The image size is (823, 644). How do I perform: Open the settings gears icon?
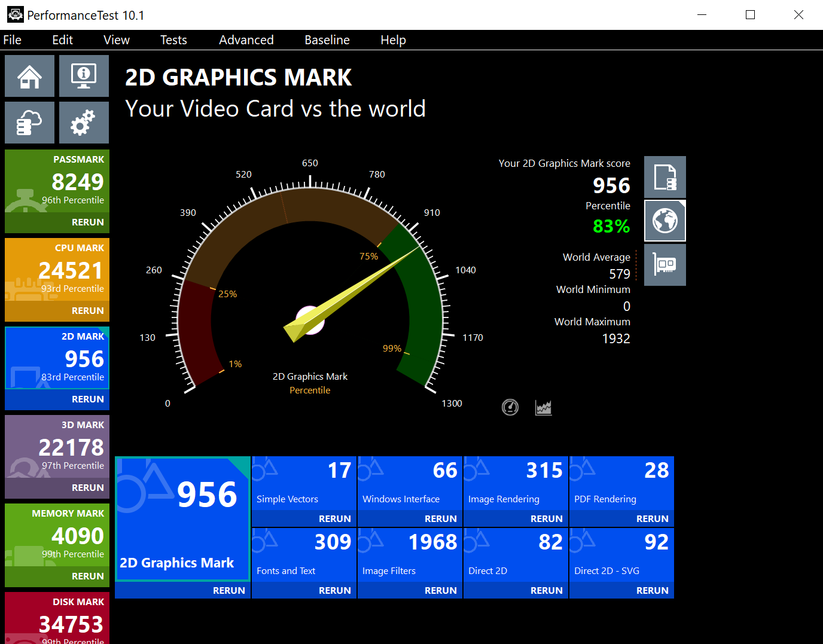[x=84, y=123]
